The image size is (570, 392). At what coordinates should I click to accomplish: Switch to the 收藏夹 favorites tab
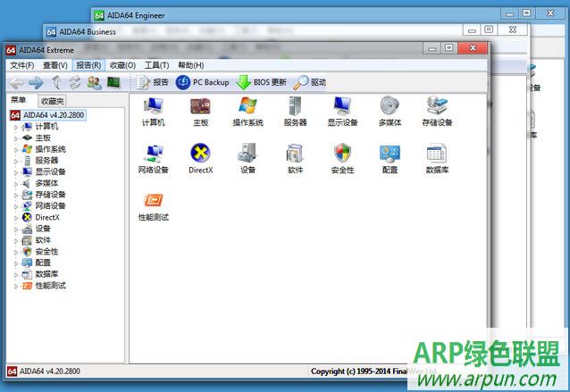[53, 101]
